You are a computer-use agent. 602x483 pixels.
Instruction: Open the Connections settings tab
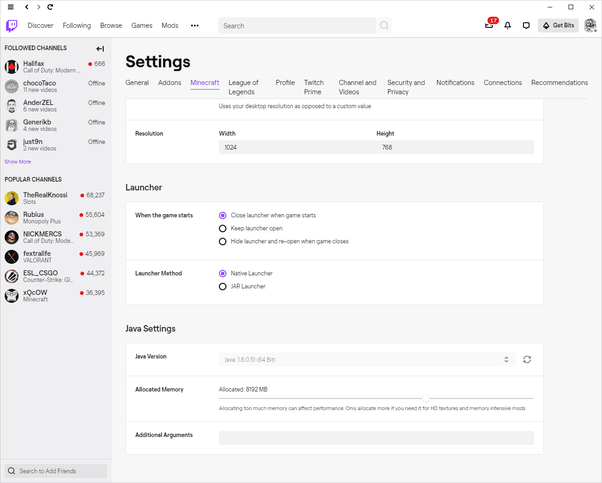pos(503,83)
